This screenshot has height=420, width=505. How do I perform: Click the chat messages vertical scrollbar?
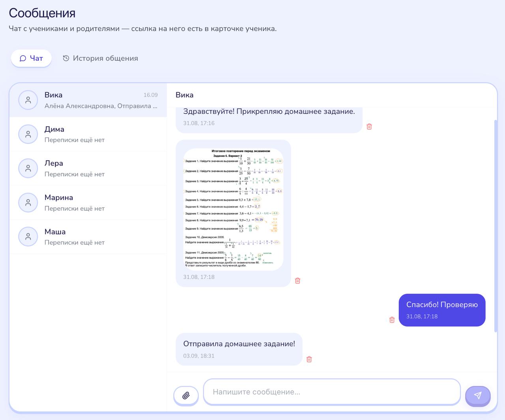(x=496, y=226)
